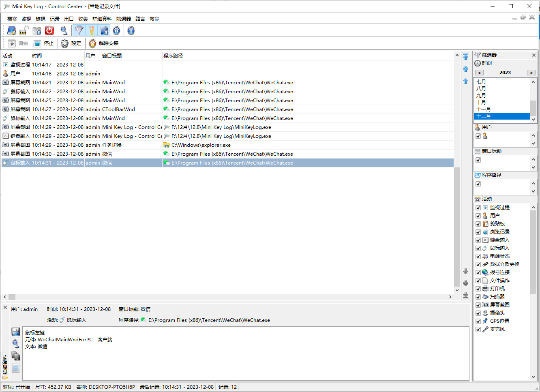
Task: Go to previous year in filter
Action: [479, 73]
